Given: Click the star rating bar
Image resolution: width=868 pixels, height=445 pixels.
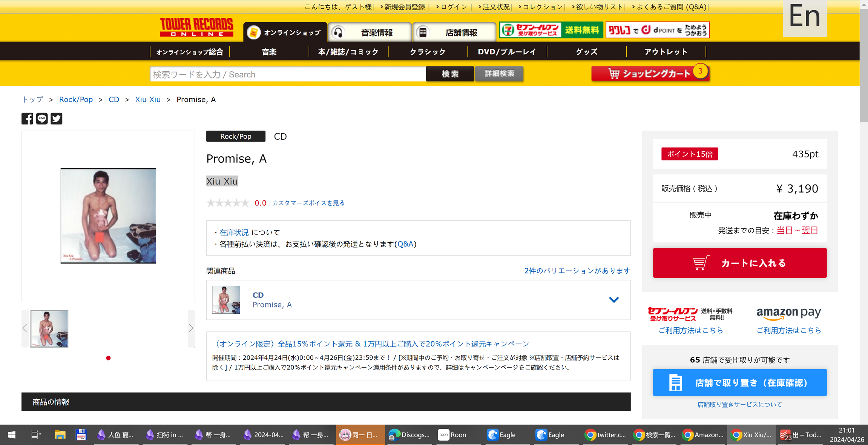Looking at the screenshot, I should [x=228, y=203].
